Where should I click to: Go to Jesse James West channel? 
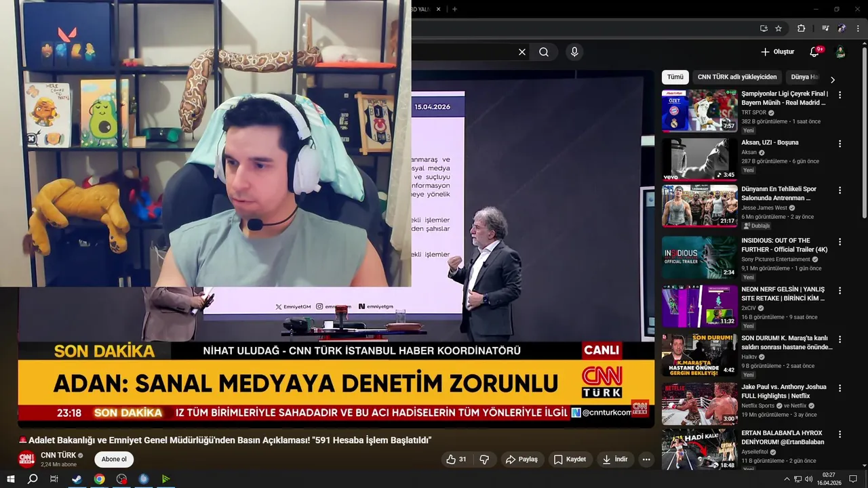pos(764,208)
